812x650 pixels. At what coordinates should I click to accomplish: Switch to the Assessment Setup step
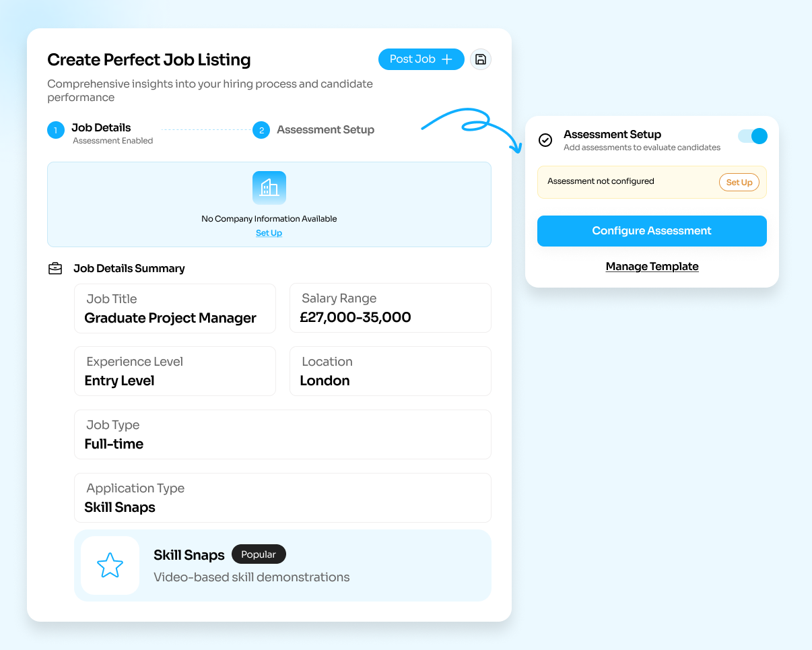pos(325,130)
